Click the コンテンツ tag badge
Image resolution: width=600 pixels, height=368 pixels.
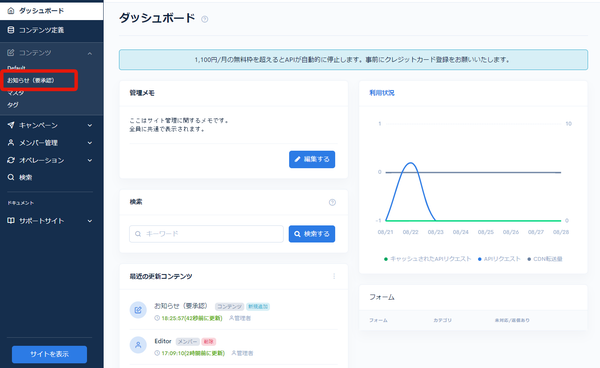229,307
